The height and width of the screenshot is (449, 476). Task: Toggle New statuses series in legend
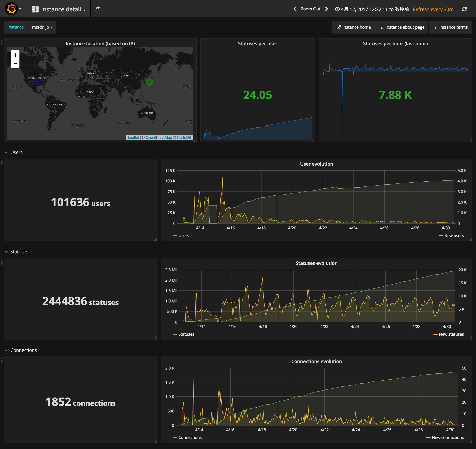[451, 334]
